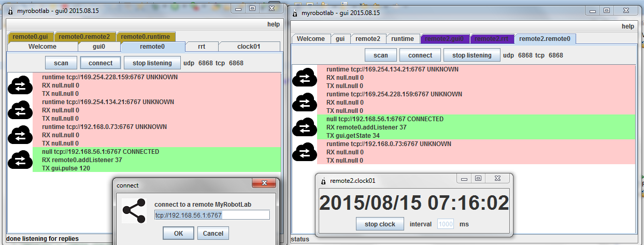Click cloud icon beside 169.254.228.159 in gui0 window
The image size is (644, 245).
(x=20, y=85)
